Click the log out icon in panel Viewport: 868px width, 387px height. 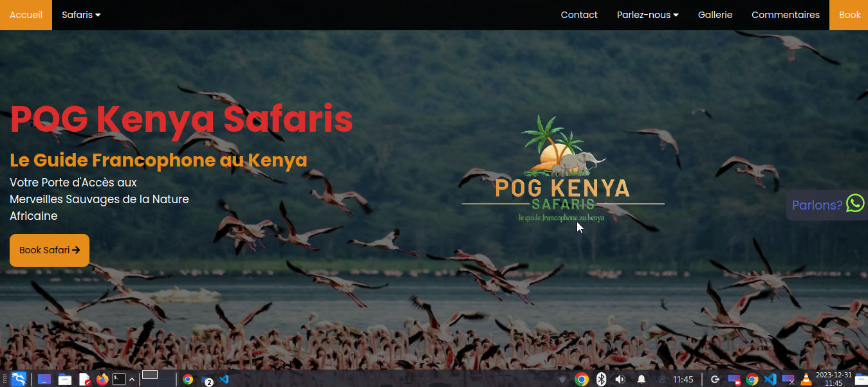715,379
